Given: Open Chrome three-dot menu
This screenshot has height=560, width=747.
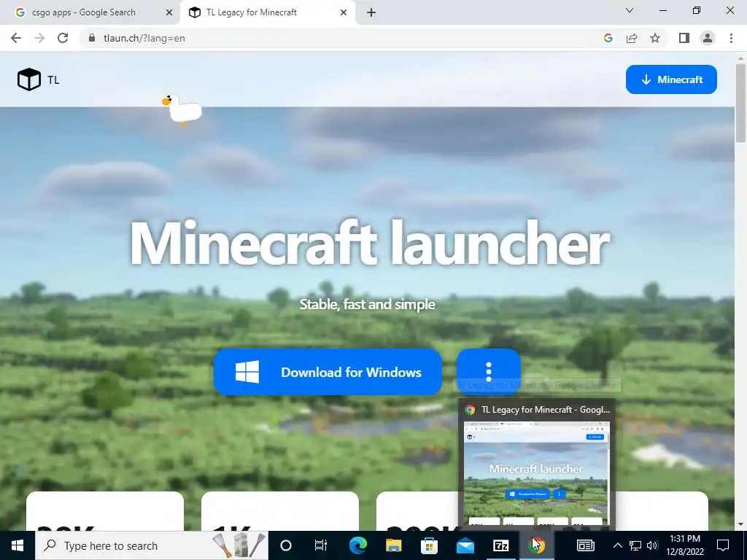Looking at the screenshot, I should (x=731, y=38).
